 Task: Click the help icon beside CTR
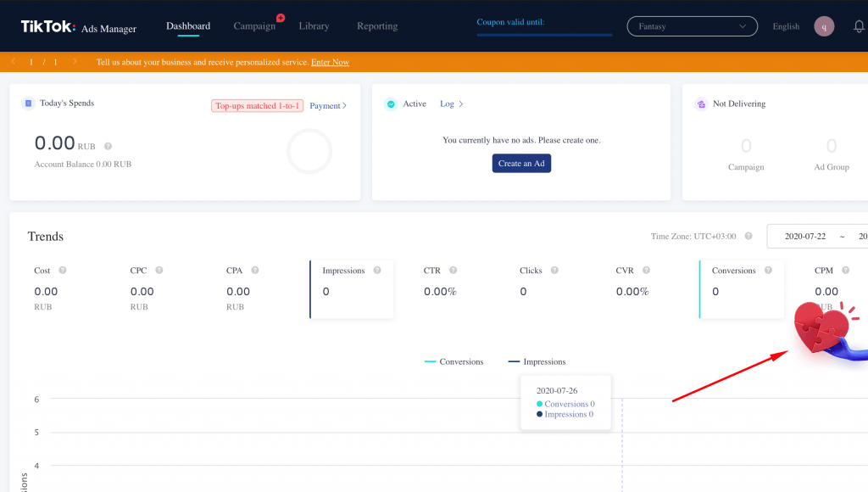[x=453, y=271]
